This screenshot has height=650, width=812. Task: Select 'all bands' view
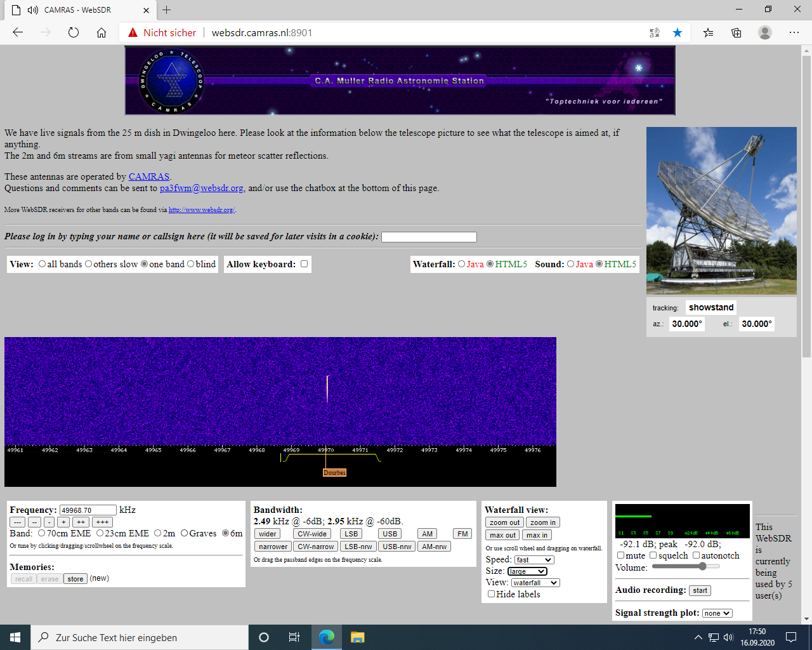pos(42,264)
